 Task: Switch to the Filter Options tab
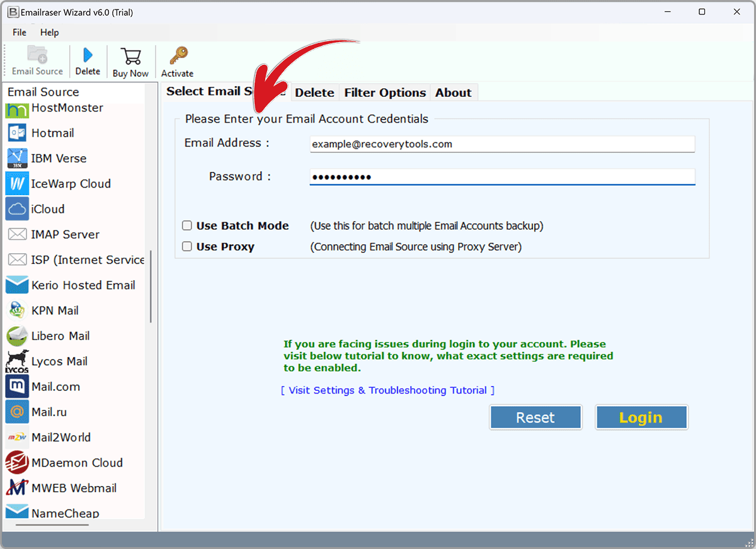pyautogui.click(x=385, y=93)
